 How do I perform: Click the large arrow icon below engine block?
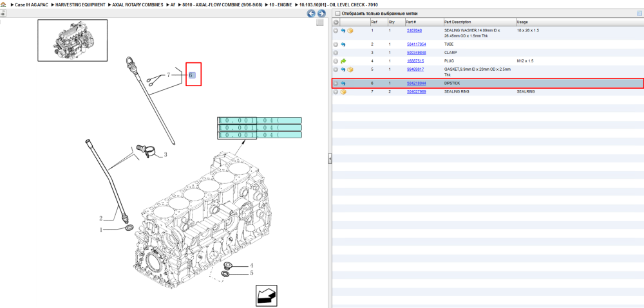(266, 296)
